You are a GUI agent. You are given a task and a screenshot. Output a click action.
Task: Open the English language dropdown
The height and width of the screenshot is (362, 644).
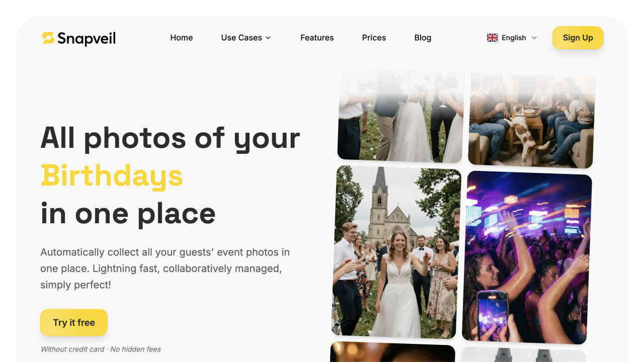(512, 38)
